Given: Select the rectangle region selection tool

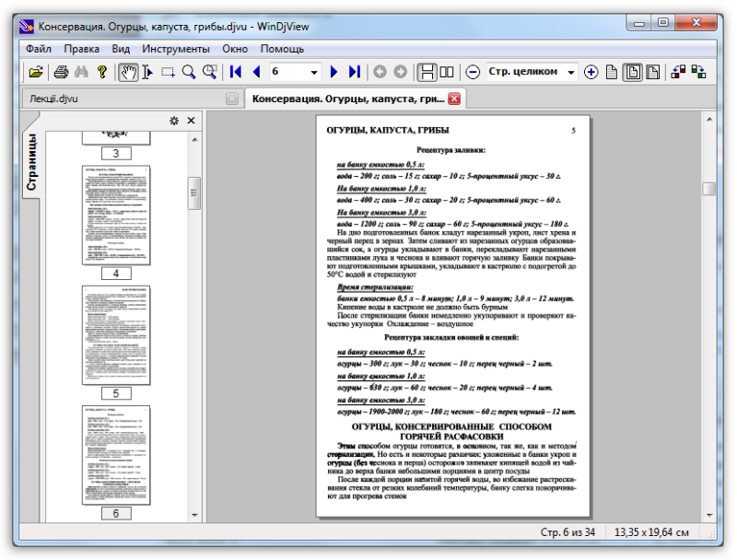Looking at the screenshot, I should 168,72.
